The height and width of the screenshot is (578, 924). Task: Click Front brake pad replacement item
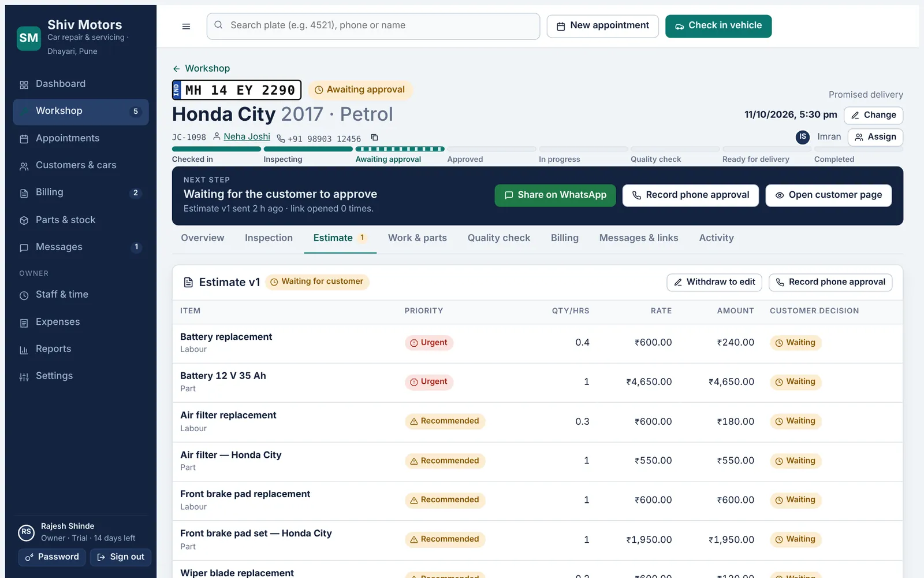click(245, 494)
